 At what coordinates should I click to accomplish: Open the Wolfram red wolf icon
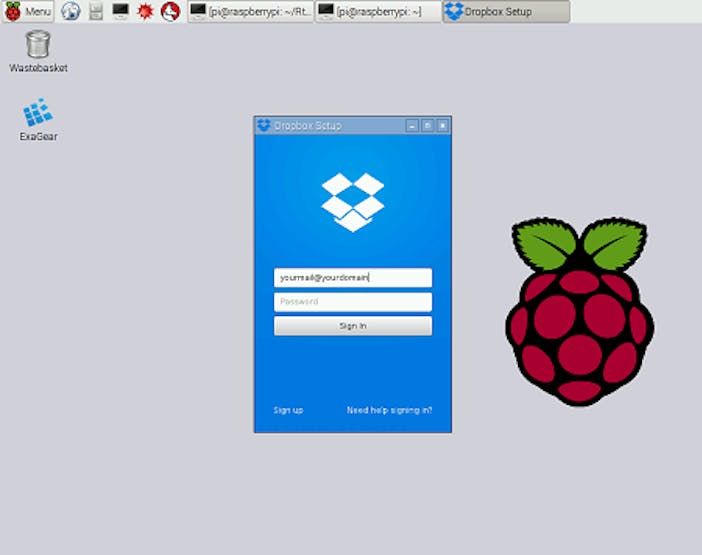171,11
